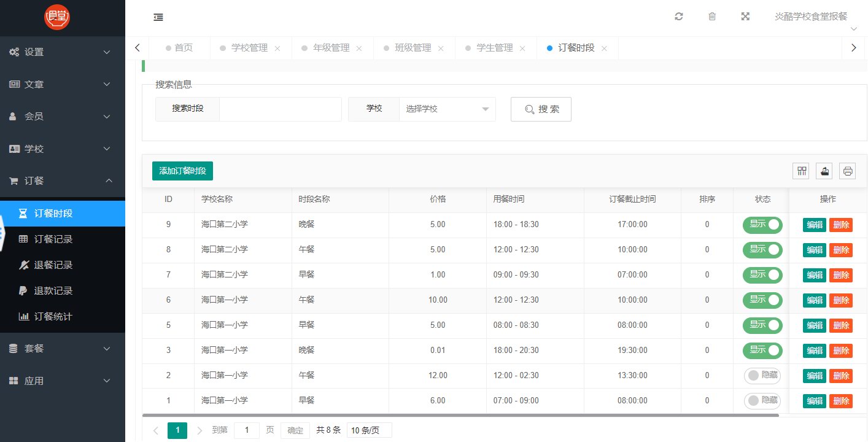Click 删除 for ID 1 row

(841, 401)
